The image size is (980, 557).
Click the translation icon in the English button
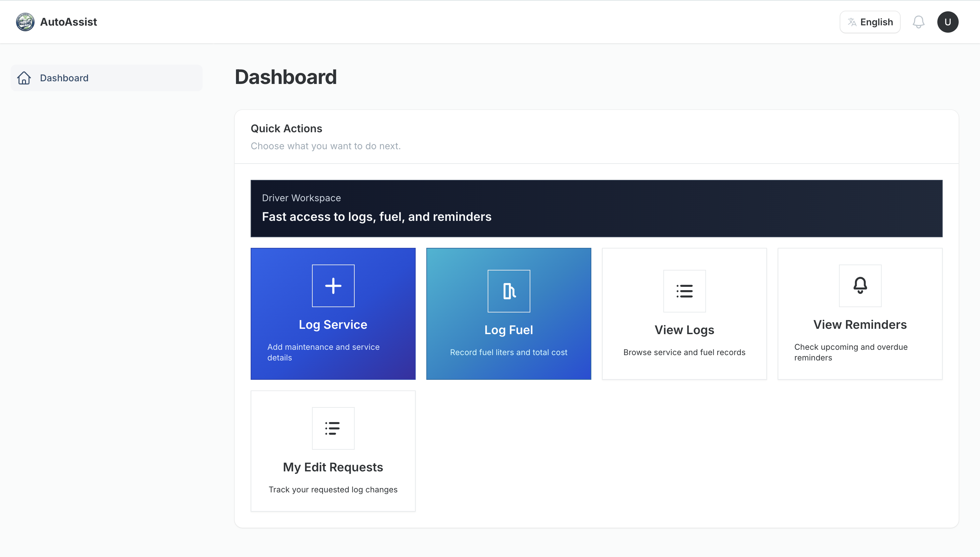853,22
